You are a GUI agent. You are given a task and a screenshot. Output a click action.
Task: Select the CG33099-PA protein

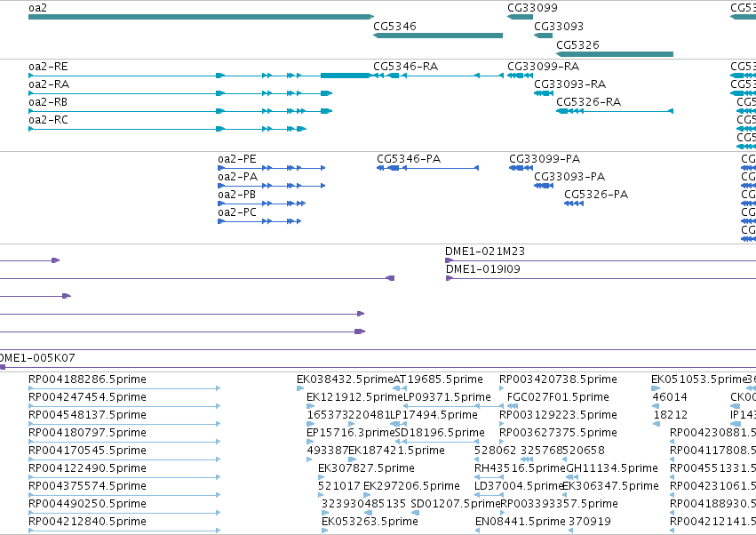click(521, 168)
